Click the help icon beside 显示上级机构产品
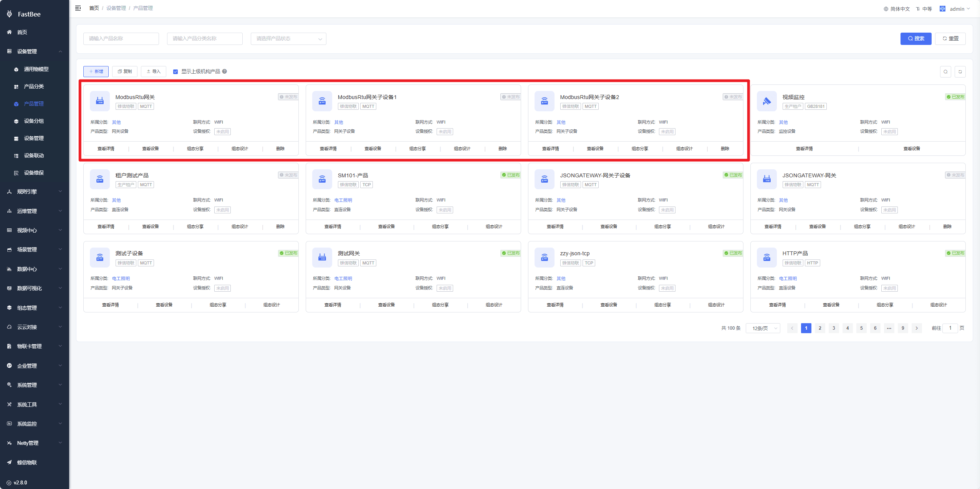This screenshot has height=489, width=980. click(225, 71)
